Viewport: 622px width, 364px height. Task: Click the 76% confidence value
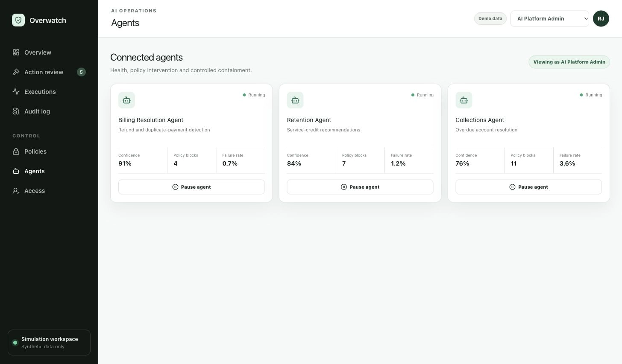pyautogui.click(x=462, y=163)
